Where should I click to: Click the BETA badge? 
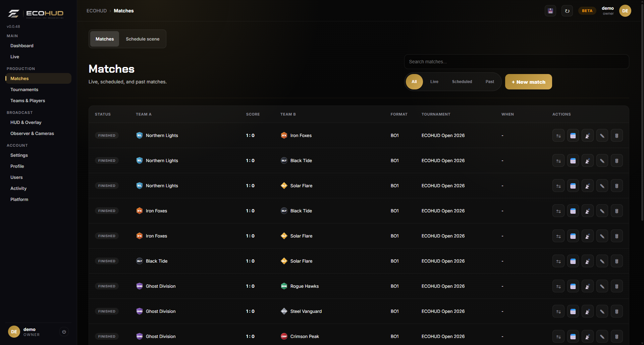587,11
